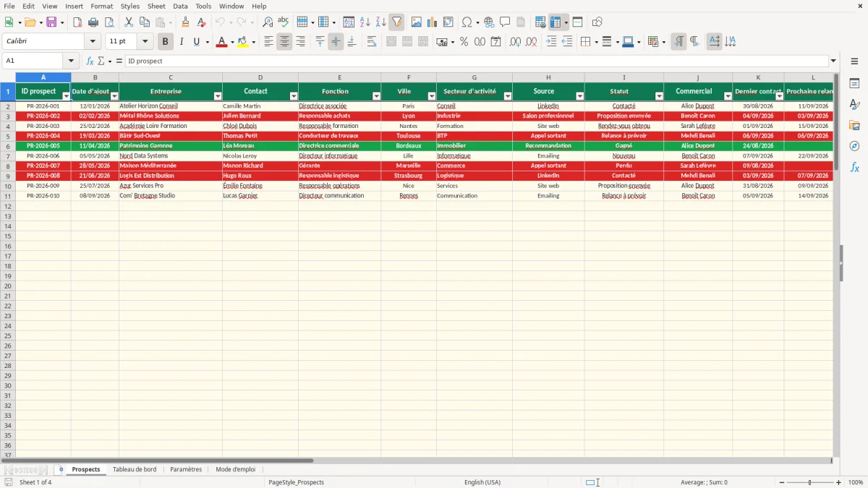This screenshot has height=488, width=868.
Task: Switch to Tableau de bord sheet tab
Action: [135, 470]
